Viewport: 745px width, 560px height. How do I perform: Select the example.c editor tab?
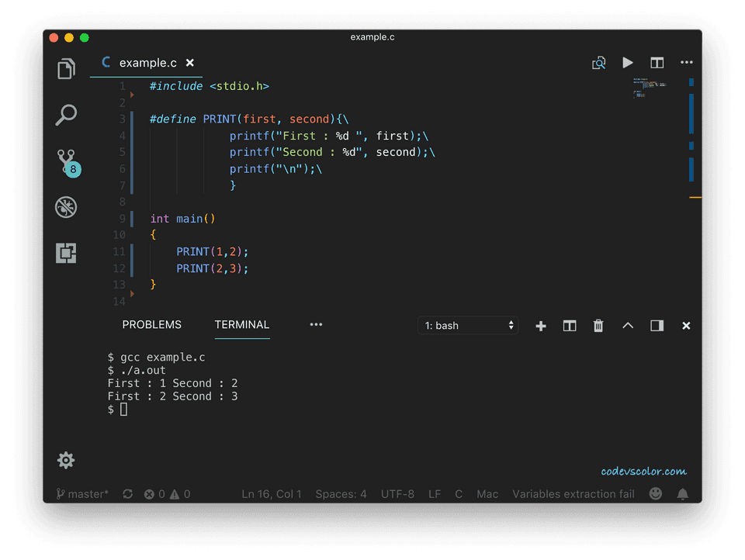[147, 63]
